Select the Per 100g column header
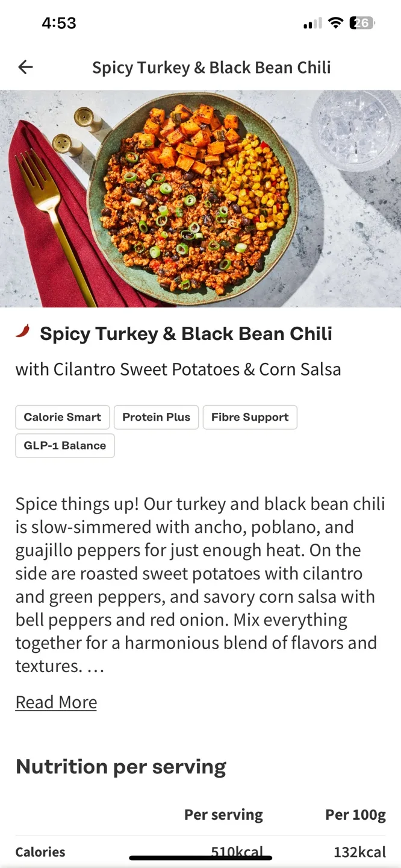The image size is (401, 868). (355, 814)
